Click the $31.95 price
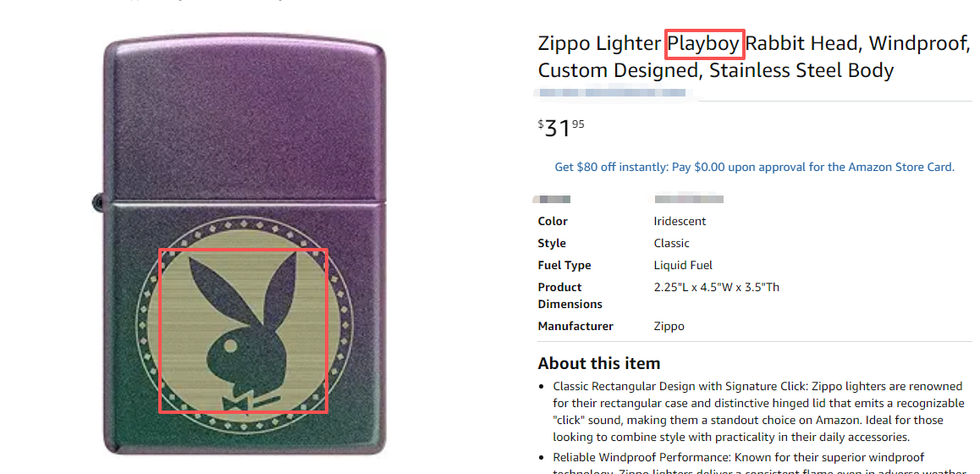The width and height of the screenshot is (980, 474). click(561, 128)
